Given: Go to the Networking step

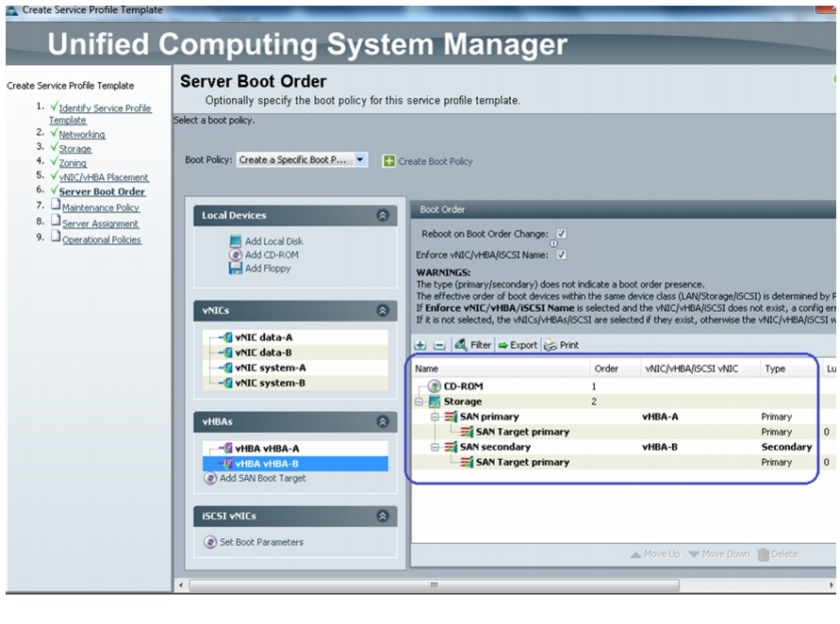Looking at the screenshot, I should point(81,135).
